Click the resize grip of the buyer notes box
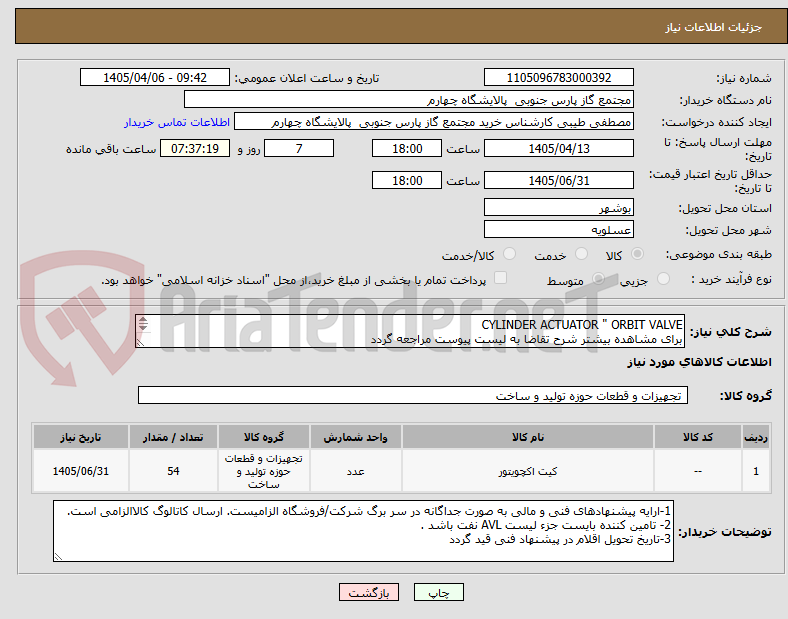 pyautogui.click(x=58, y=556)
